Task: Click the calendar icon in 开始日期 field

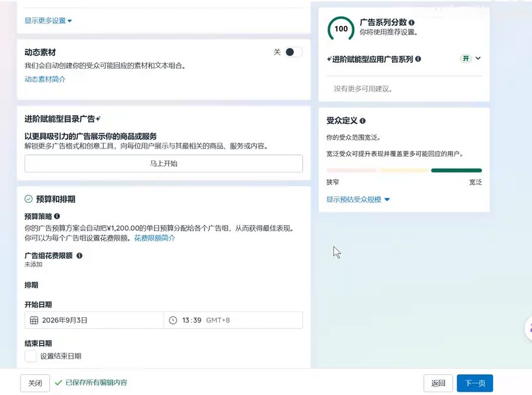Action: (x=34, y=320)
